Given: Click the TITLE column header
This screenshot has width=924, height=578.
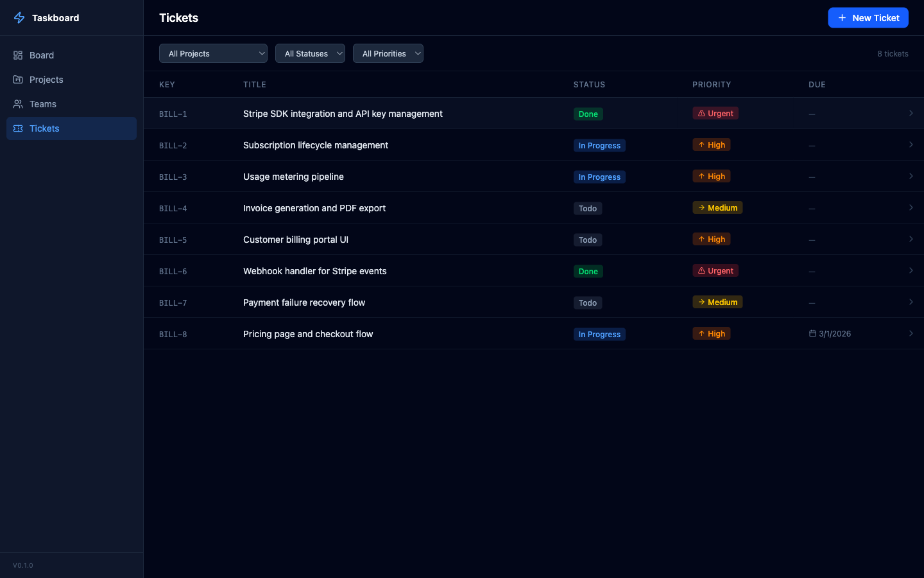Looking at the screenshot, I should click(255, 85).
